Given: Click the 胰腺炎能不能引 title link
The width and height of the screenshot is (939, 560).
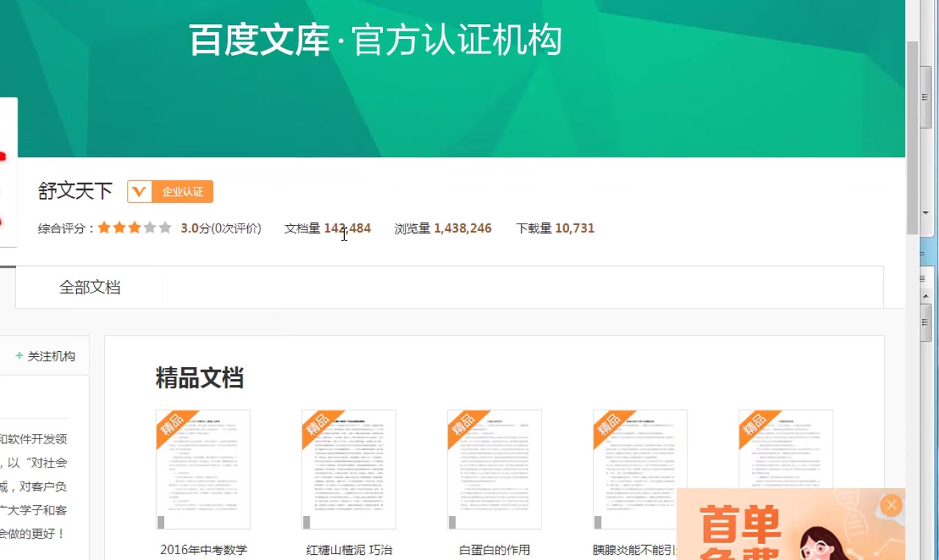Looking at the screenshot, I should pyautogui.click(x=635, y=550).
